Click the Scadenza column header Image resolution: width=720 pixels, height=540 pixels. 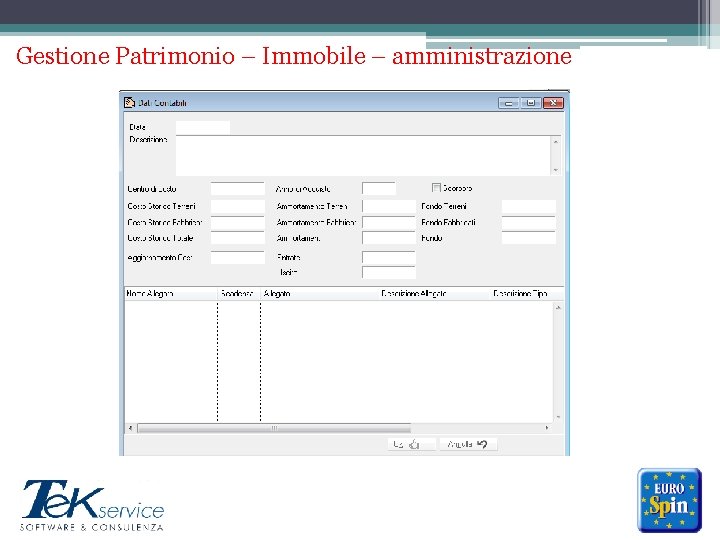click(x=239, y=293)
